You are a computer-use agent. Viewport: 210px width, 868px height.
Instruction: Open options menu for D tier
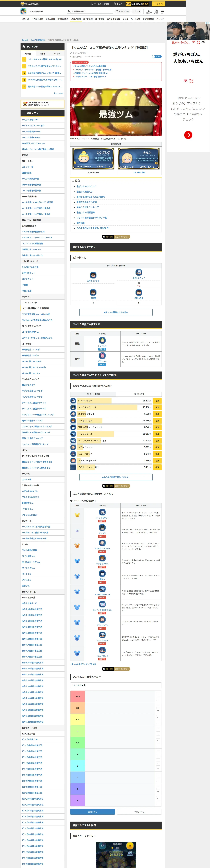[158, 787]
